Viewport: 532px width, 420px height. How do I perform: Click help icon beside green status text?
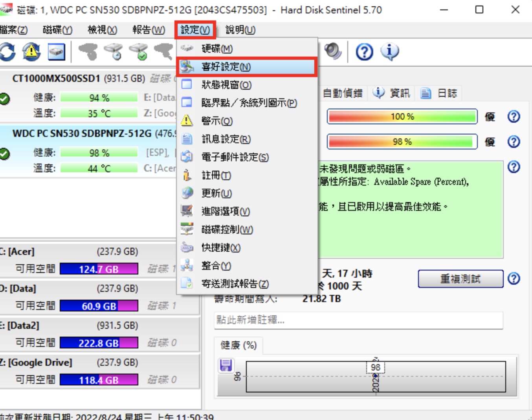514,167
